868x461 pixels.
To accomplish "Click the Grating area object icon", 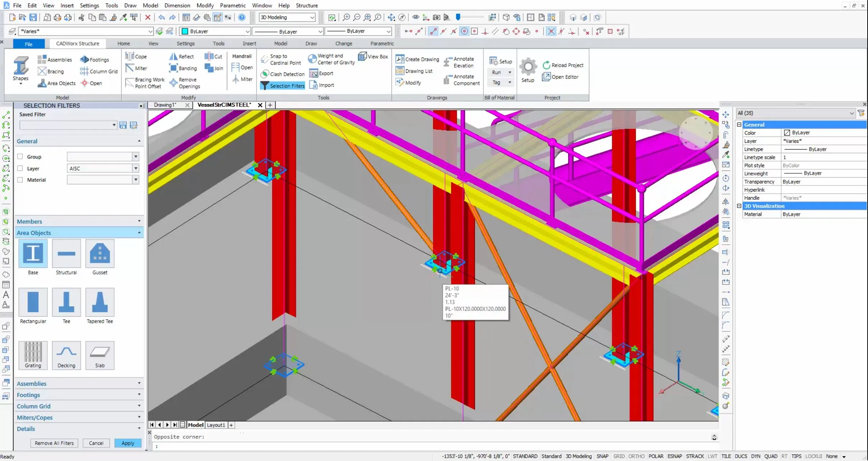I will tap(33, 353).
